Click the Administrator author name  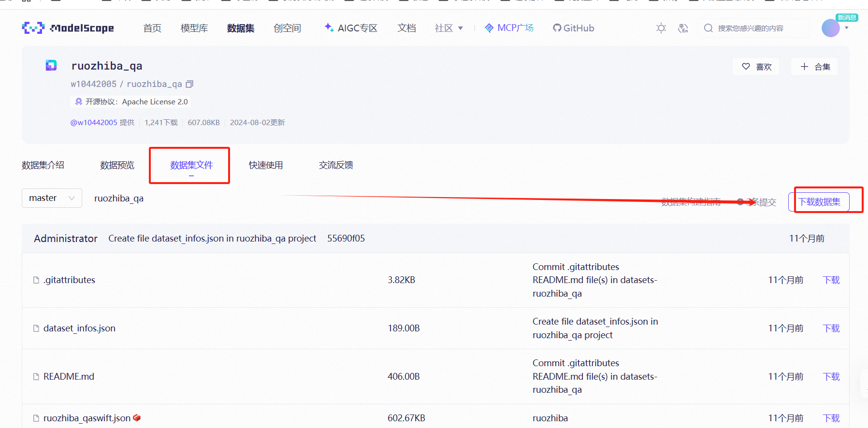pos(66,239)
